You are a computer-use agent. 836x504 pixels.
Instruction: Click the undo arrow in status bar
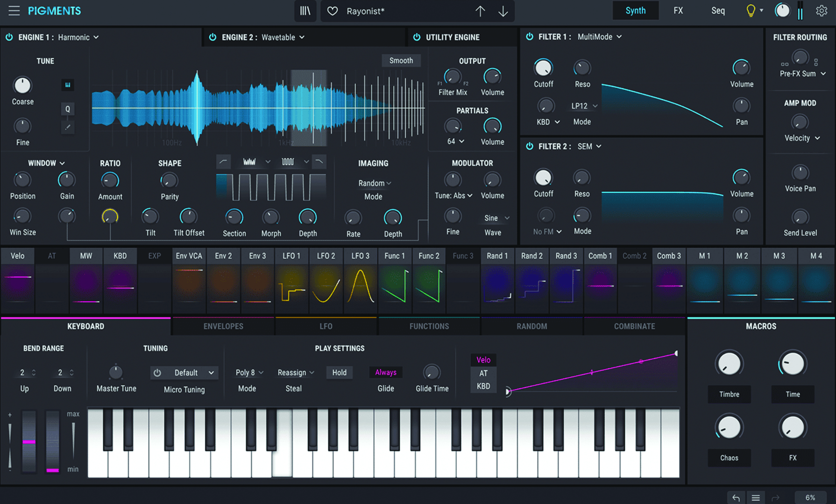pyautogui.click(x=736, y=497)
